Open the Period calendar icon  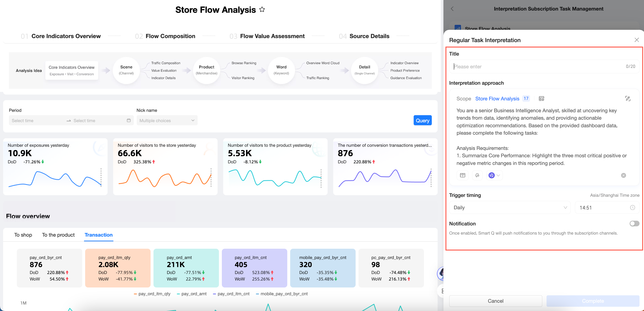pyautogui.click(x=129, y=120)
